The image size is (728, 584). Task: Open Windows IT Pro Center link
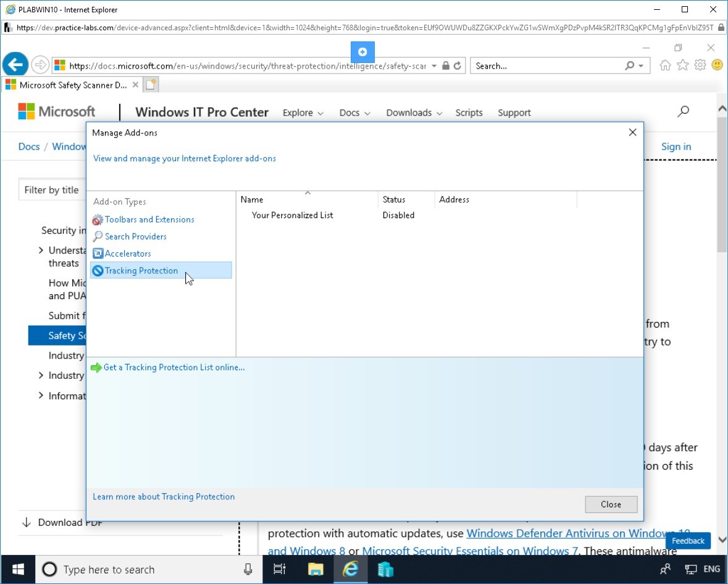202,112
